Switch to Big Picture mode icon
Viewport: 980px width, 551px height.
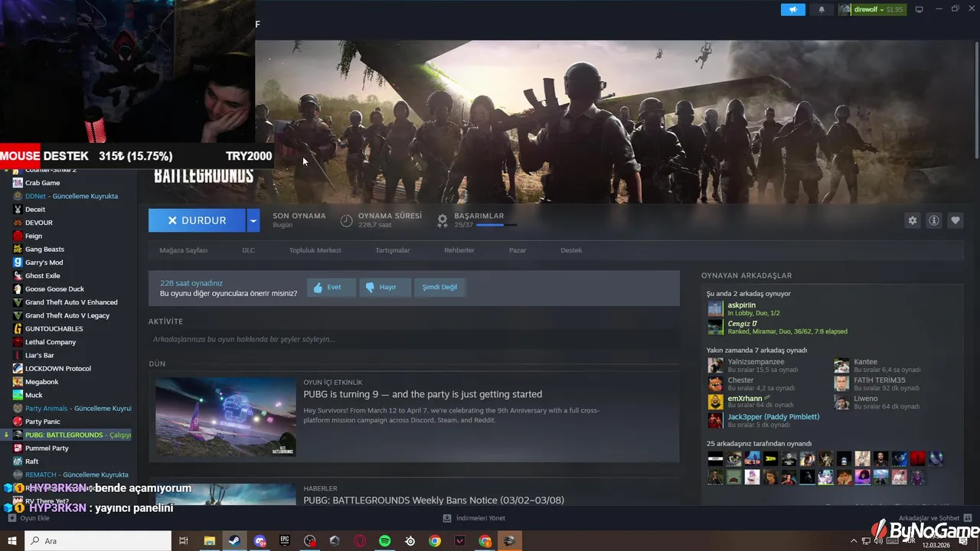tap(920, 9)
